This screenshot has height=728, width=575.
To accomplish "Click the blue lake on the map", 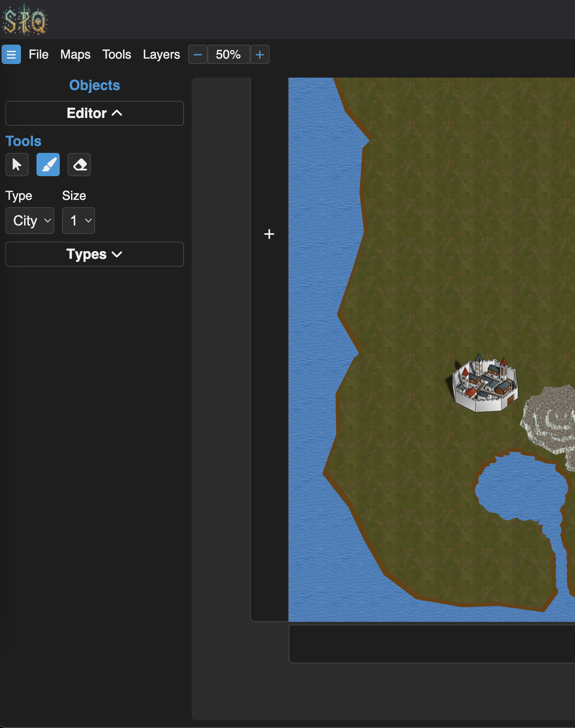I will [521, 487].
